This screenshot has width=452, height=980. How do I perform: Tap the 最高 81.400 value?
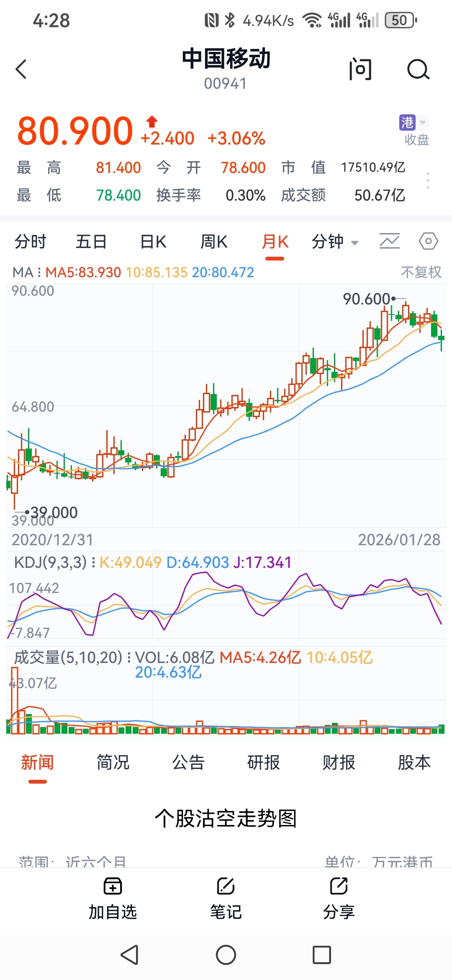tap(118, 168)
